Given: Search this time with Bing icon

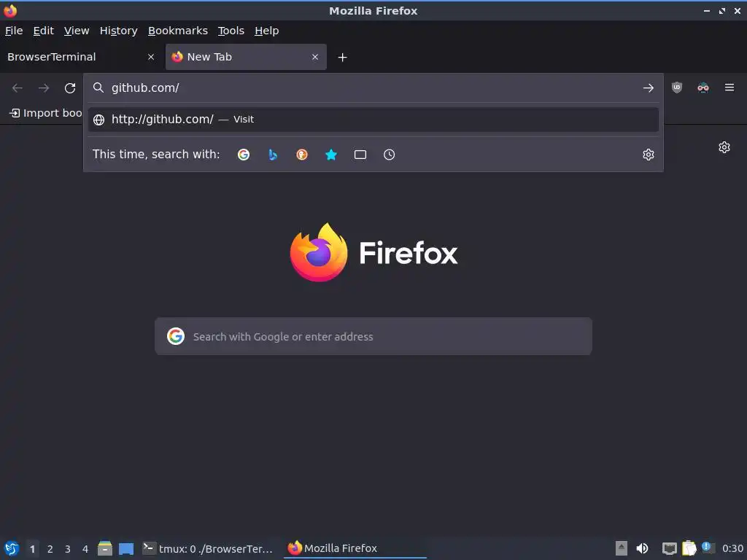Looking at the screenshot, I should pos(273,155).
